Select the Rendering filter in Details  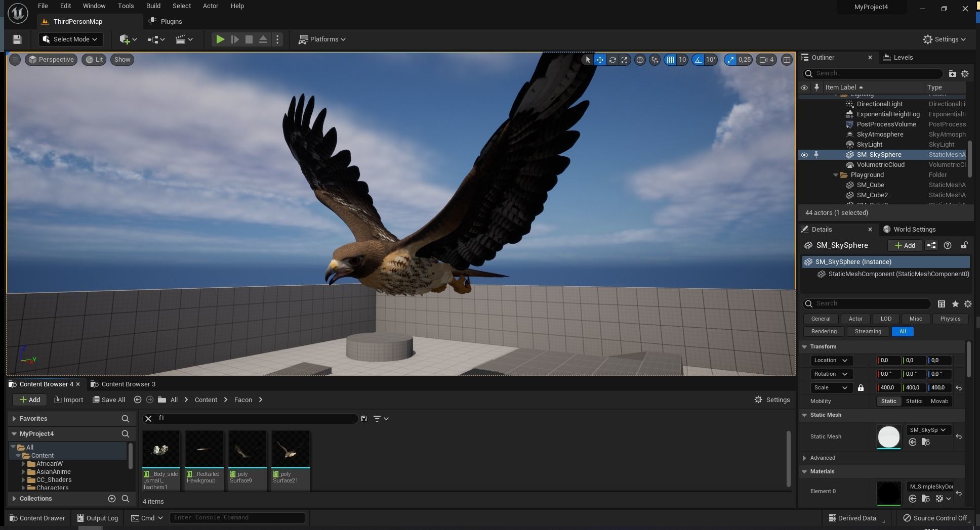[x=824, y=332]
